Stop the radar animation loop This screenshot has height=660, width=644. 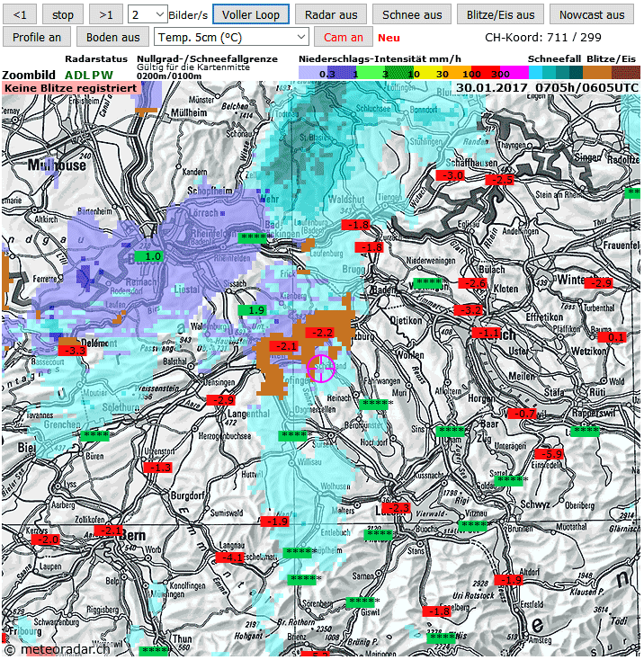[63, 14]
